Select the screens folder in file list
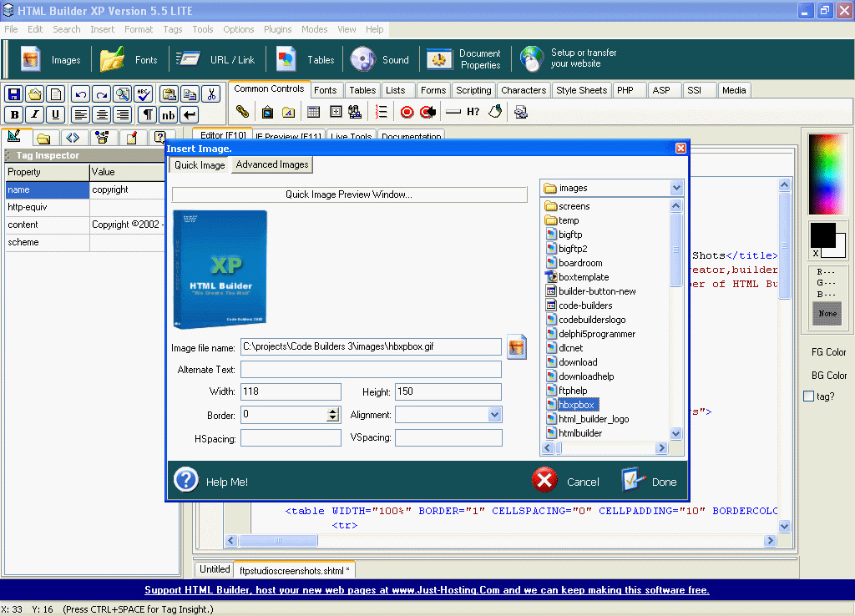This screenshot has width=855, height=616. pyautogui.click(x=567, y=206)
